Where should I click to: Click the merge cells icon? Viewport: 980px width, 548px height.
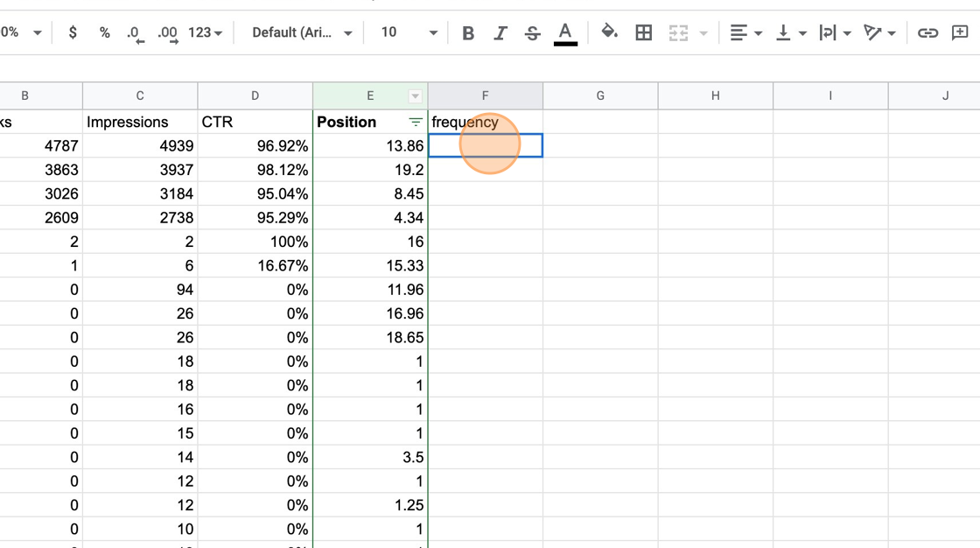[678, 32]
